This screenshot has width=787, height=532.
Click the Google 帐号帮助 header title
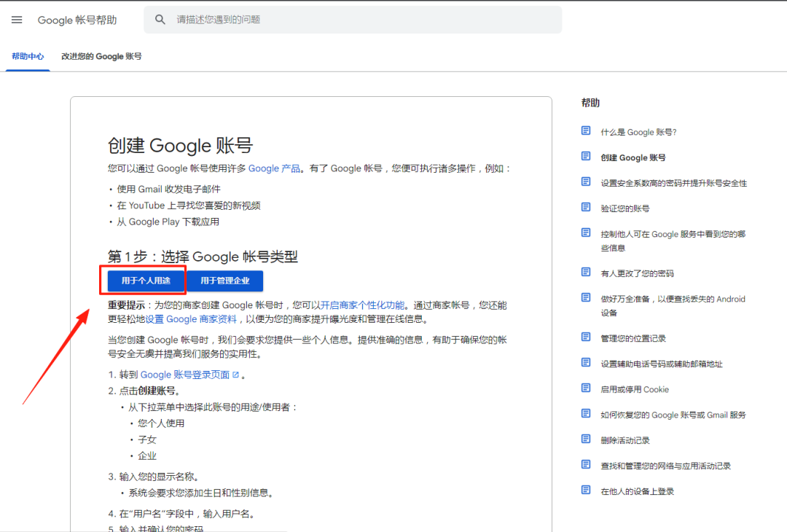point(77,20)
